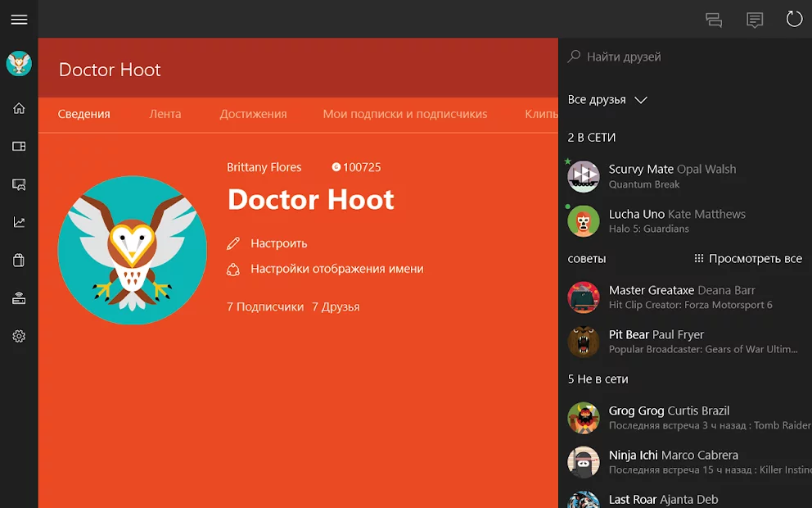Open the My games sidebar icon
The image size is (812, 508).
tap(19, 147)
